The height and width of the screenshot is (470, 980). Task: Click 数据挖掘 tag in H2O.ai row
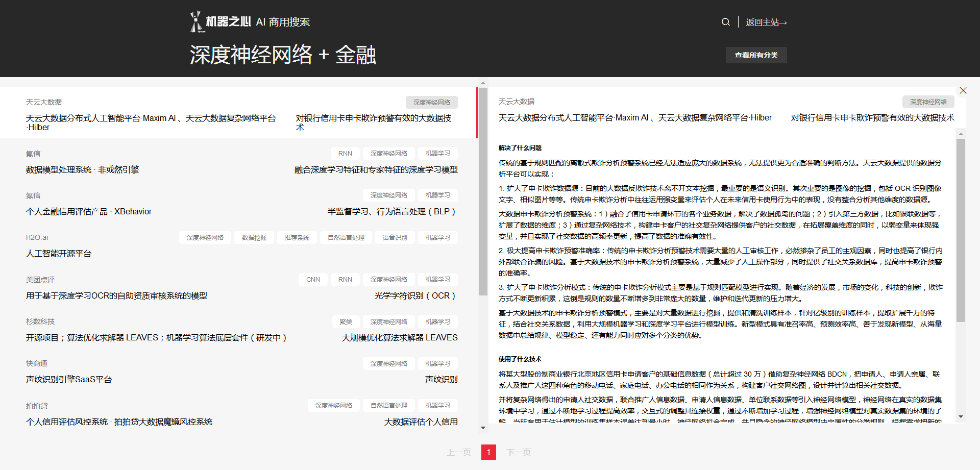[x=254, y=237]
